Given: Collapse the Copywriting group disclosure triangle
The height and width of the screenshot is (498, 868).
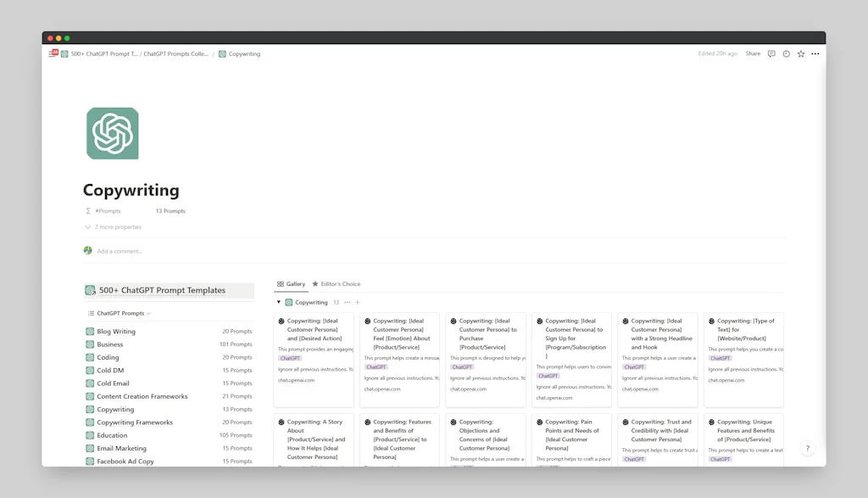Looking at the screenshot, I should pos(278,302).
